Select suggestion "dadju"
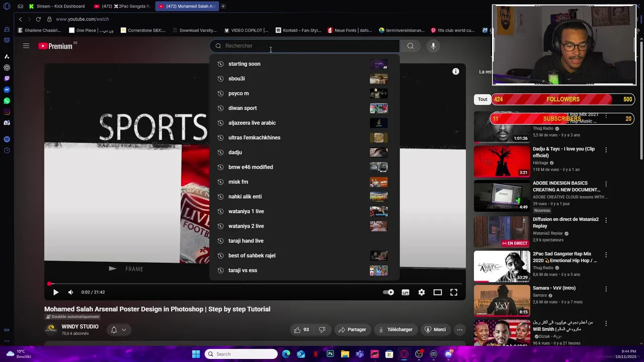The width and height of the screenshot is (644, 362). pos(304,152)
